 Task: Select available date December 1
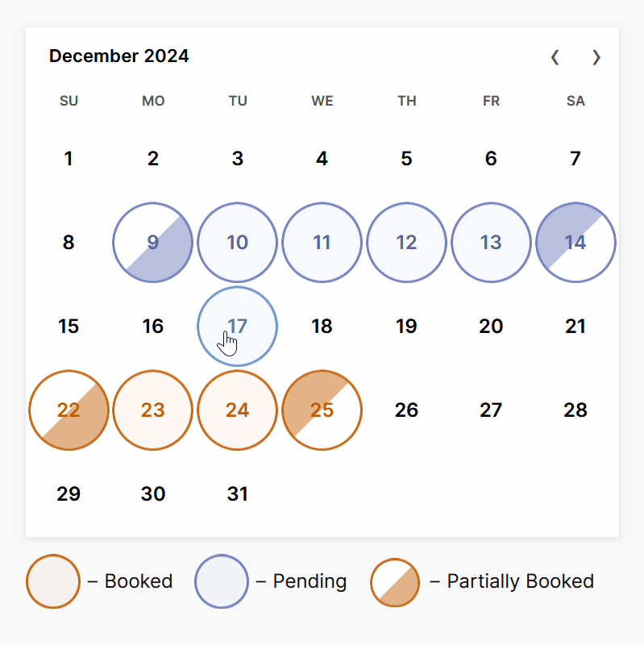pos(69,159)
